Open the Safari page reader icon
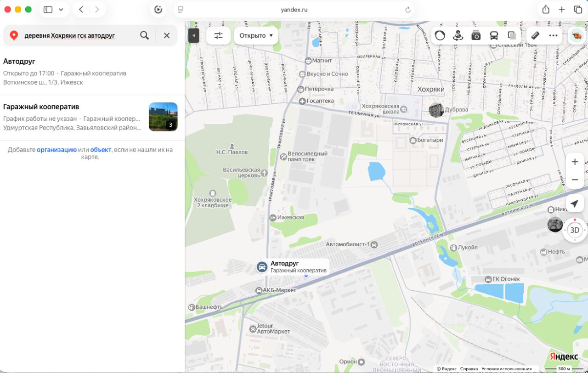Screen dimensions: 588x373 coord(181,10)
